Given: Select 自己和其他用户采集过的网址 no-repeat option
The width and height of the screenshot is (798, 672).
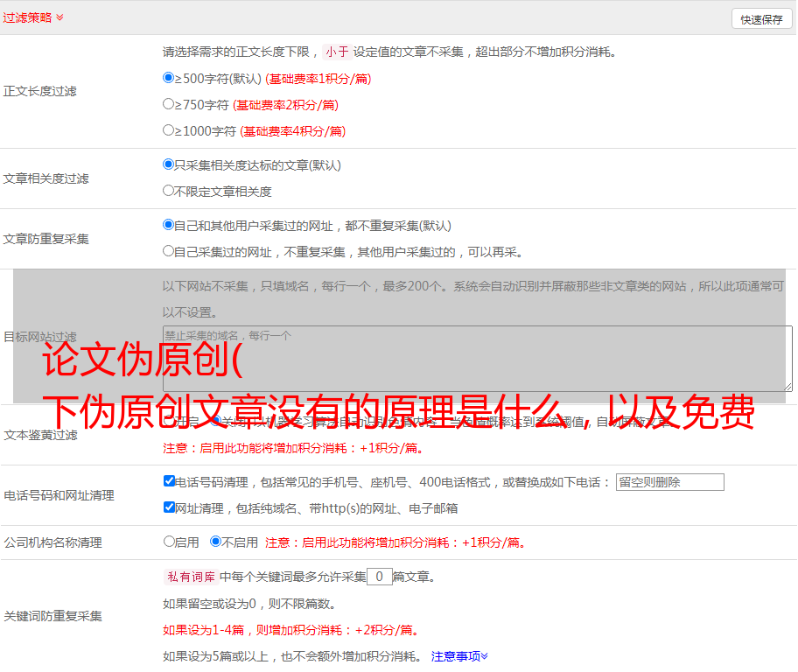Looking at the screenshot, I should coord(169,225).
